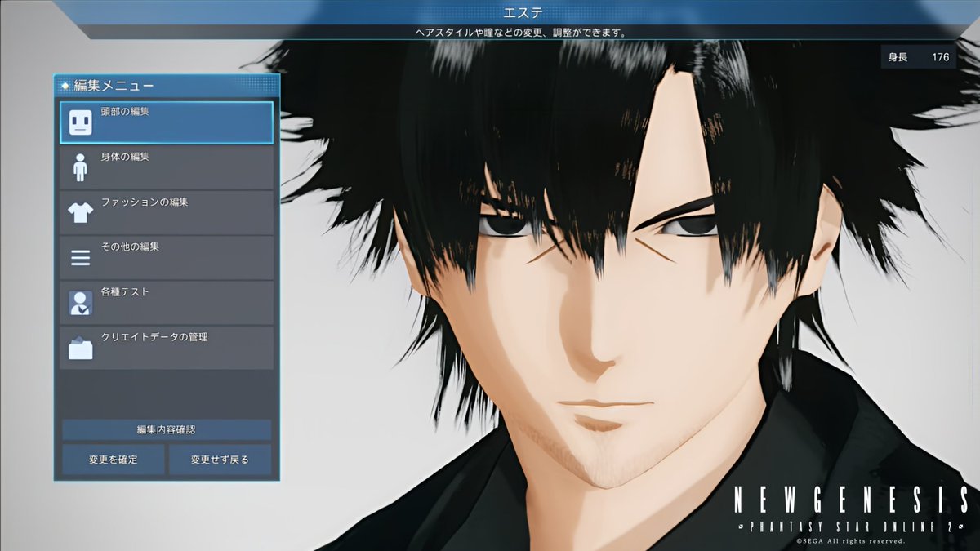The width and height of the screenshot is (980, 551).
Task: Click the エステ title at top
Action: (x=523, y=12)
